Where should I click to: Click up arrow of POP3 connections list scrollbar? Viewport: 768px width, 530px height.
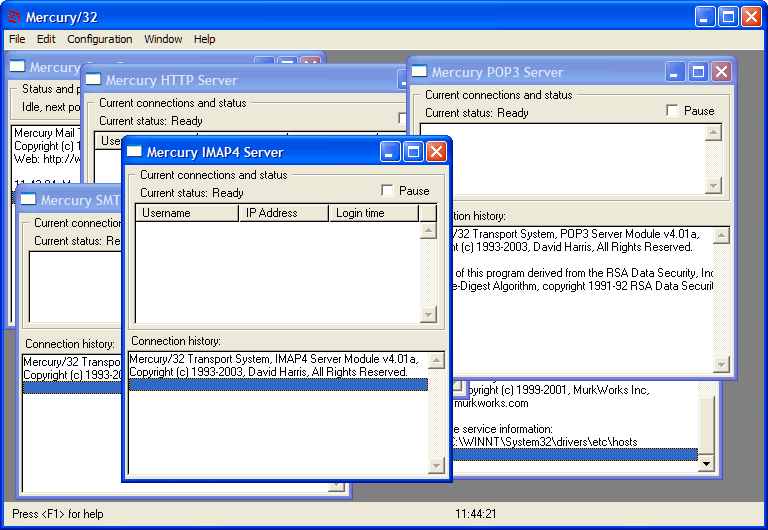[x=714, y=132]
